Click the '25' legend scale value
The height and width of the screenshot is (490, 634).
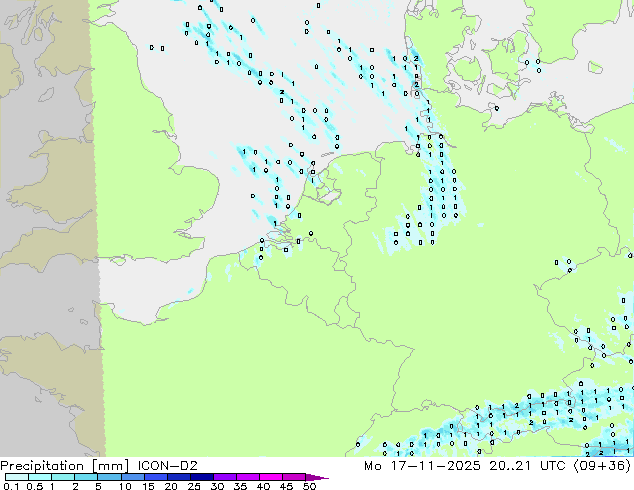pyautogui.click(x=194, y=486)
